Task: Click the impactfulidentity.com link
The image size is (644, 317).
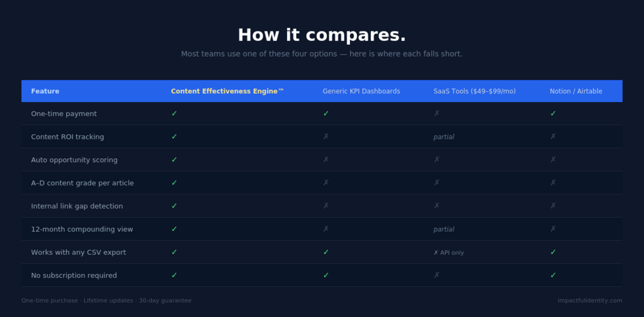Action: tap(590, 300)
